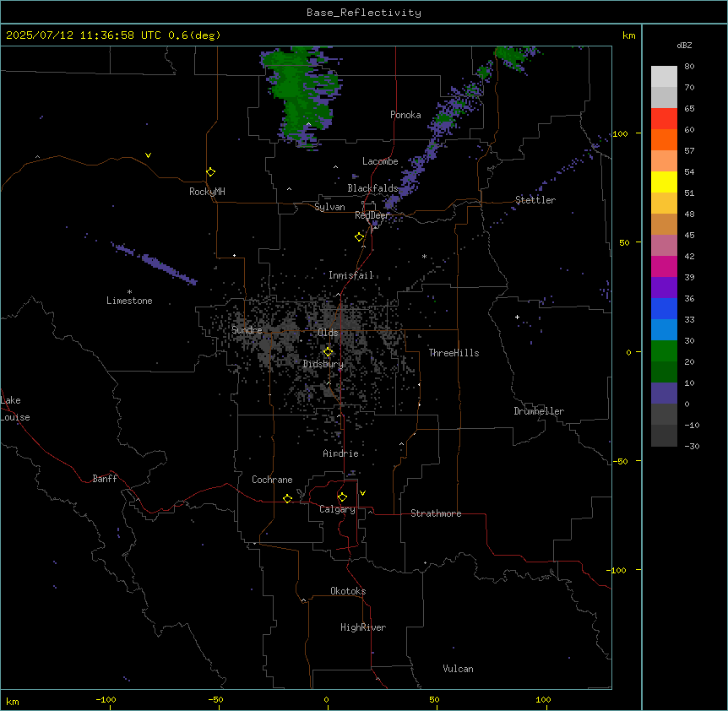Click the Lacombe city label
The image size is (728, 711).
(x=380, y=161)
